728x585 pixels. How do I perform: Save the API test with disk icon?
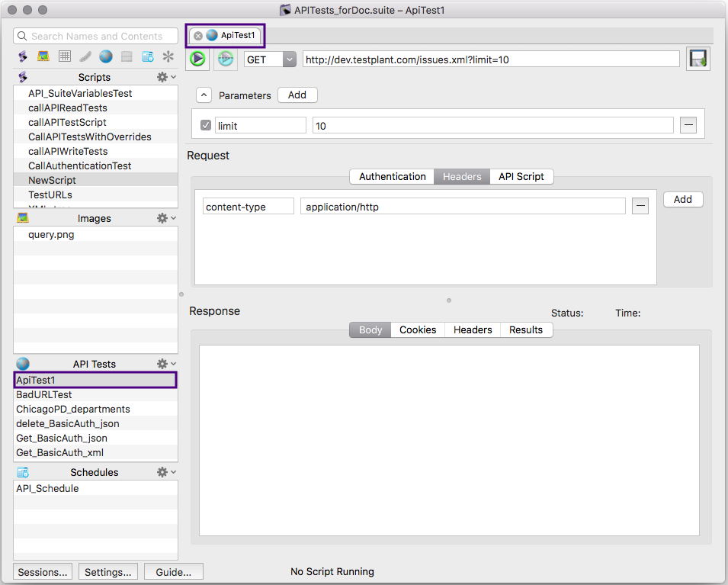pos(698,59)
